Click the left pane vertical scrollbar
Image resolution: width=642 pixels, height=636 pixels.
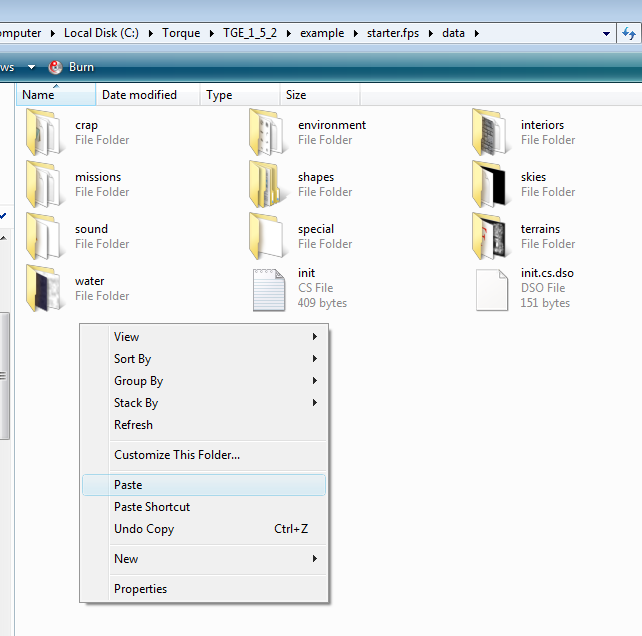coord(5,376)
